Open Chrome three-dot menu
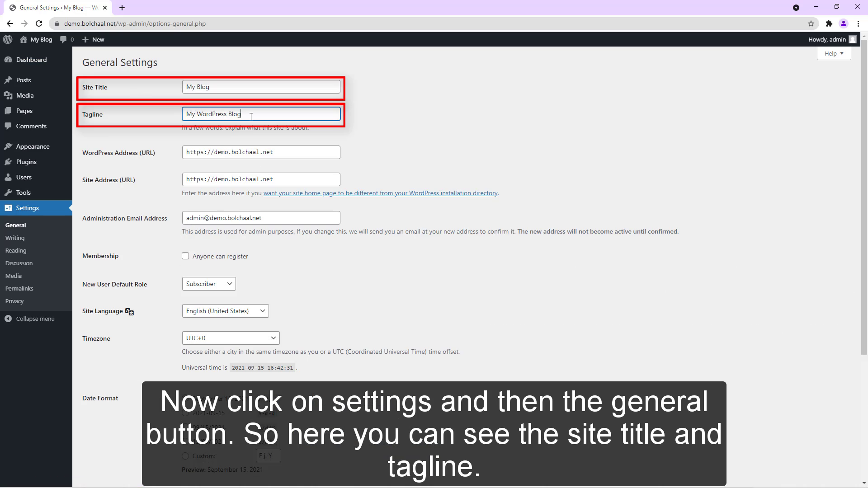This screenshot has width=868, height=488. pyautogui.click(x=858, y=23)
